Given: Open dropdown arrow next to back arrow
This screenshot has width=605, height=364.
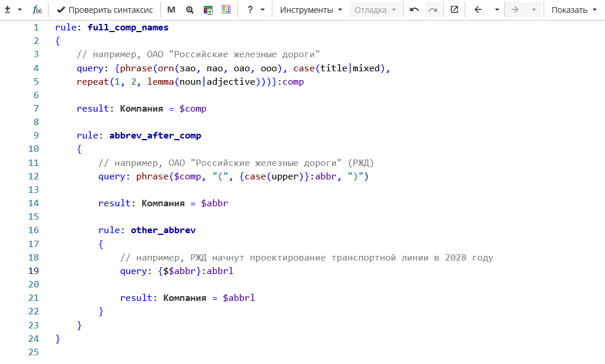Looking at the screenshot, I should (497, 10).
